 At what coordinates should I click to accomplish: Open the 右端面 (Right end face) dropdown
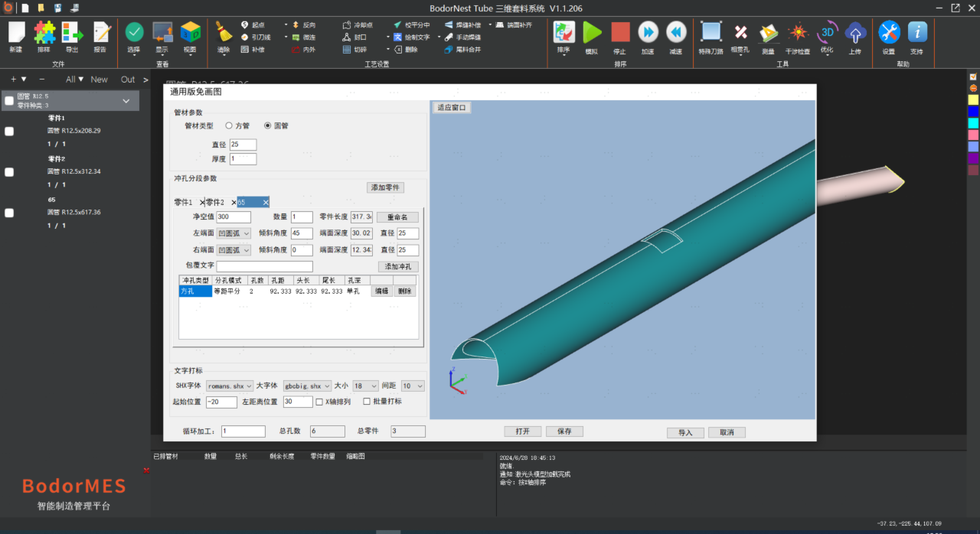point(235,250)
